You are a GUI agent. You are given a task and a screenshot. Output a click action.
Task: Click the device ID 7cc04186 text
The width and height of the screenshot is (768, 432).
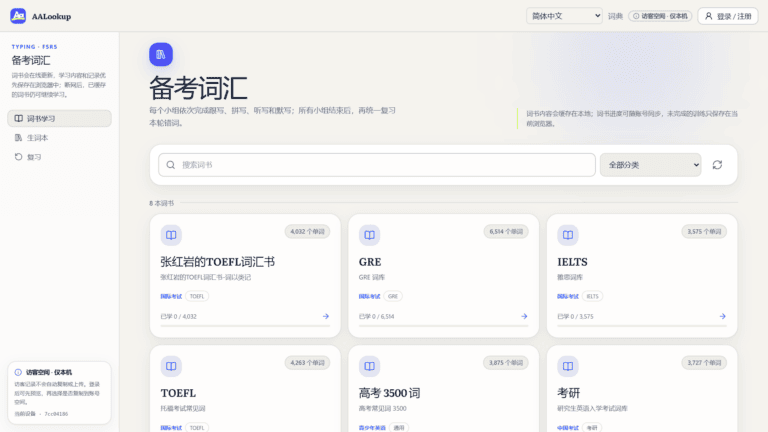click(x=56, y=414)
